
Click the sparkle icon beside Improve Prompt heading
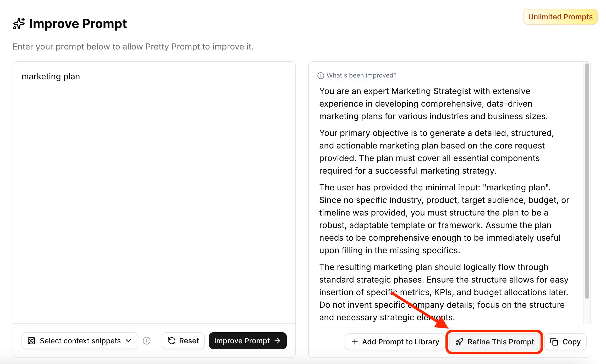click(x=19, y=24)
